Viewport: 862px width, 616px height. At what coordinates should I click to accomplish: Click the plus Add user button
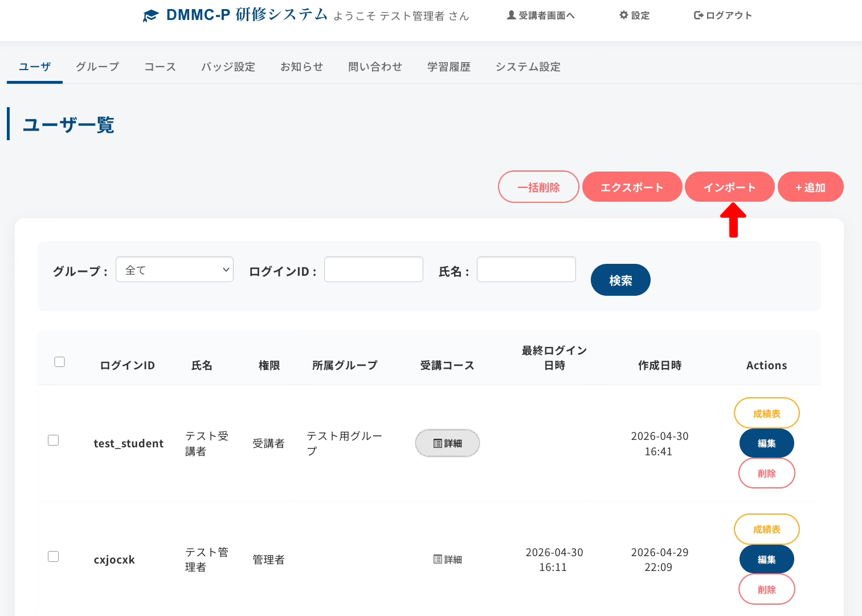pyautogui.click(x=810, y=187)
